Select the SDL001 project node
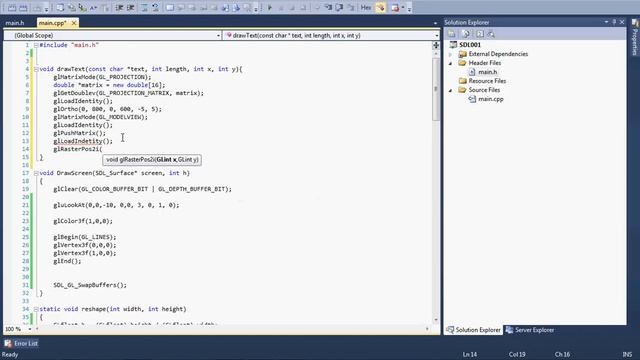Viewport: 640px width, 360px height. coord(470,45)
